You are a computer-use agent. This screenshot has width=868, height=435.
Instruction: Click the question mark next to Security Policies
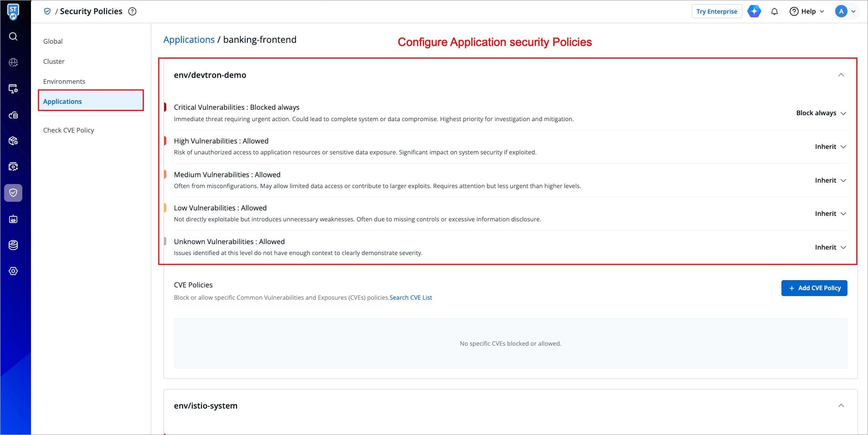(x=132, y=11)
